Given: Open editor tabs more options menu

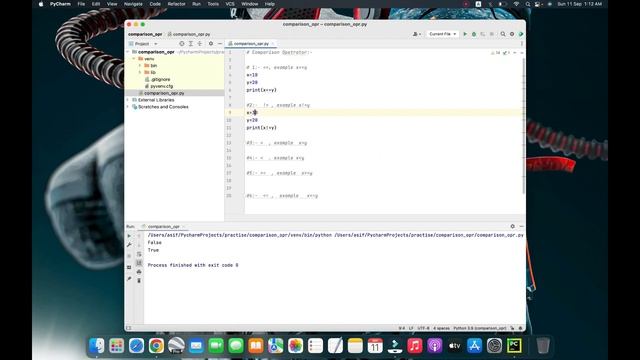Looking at the screenshot, I should click(x=522, y=44).
